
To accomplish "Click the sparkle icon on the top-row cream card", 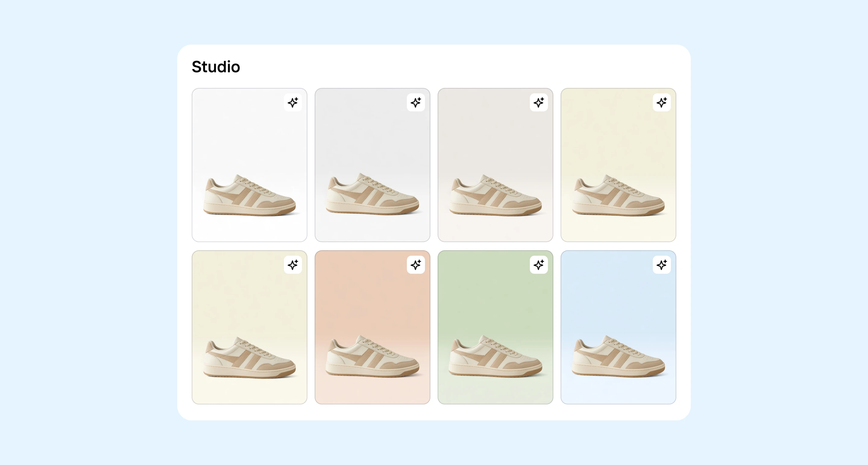I will tap(662, 102).
